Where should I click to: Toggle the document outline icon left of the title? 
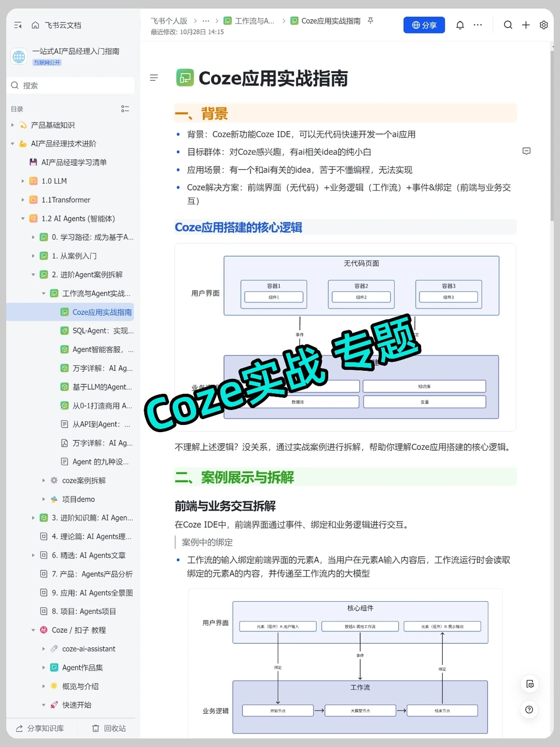click(154, 78)
